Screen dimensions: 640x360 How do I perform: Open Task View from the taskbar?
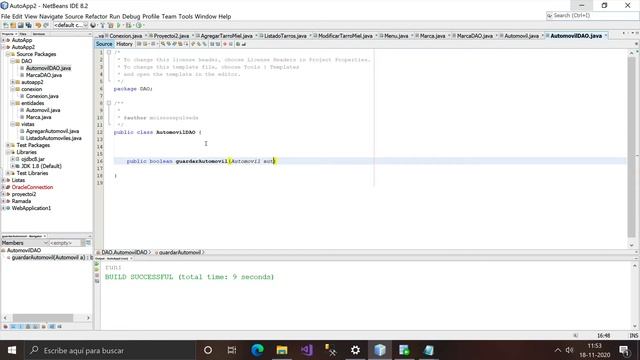coord(232,350)
